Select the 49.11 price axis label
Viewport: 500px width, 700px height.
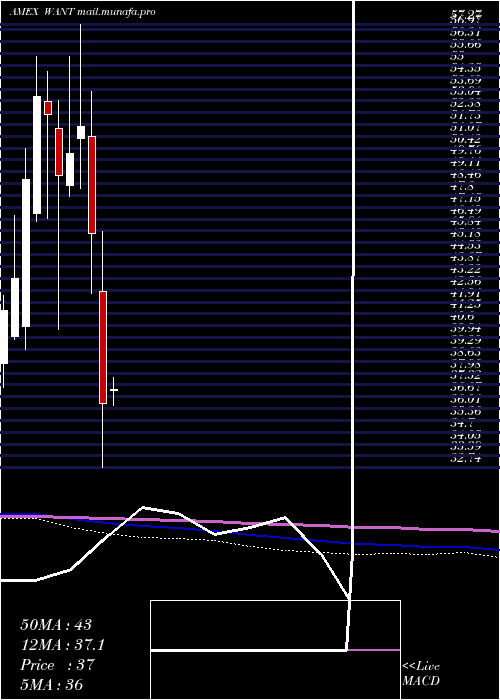click(x=466, y=163)
